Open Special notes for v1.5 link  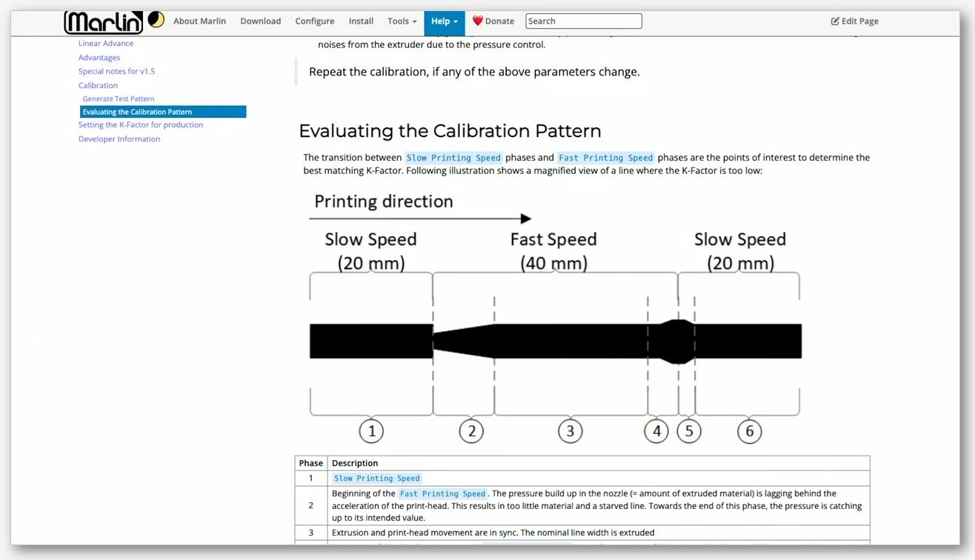point(117,72)
